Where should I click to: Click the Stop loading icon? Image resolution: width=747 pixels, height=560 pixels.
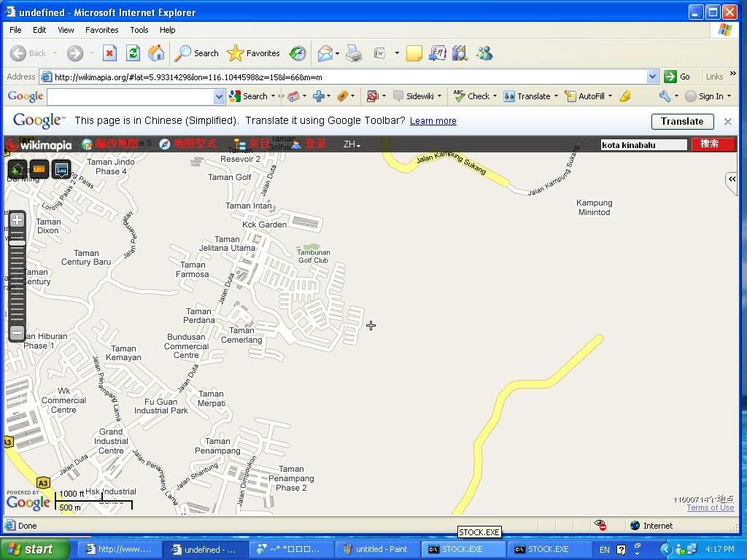pos(109,53)
